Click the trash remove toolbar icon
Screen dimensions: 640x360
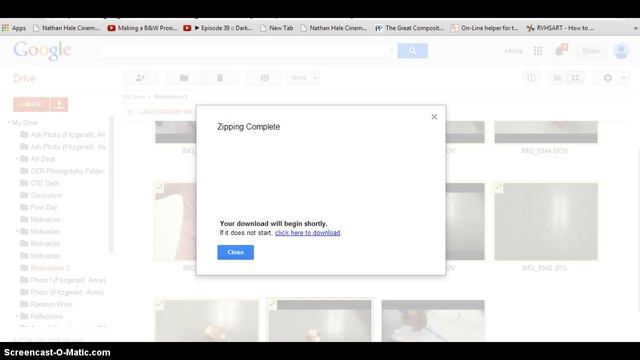(x=220, y=78)
